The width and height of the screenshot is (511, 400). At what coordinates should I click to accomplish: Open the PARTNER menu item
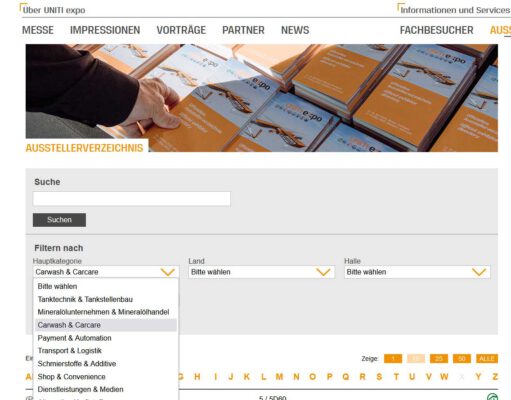point(243,30)
